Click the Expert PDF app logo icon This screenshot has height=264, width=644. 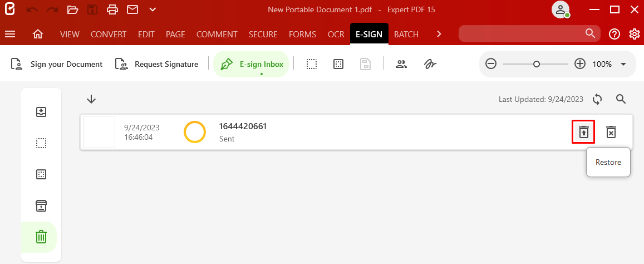[x=9, y=9]
